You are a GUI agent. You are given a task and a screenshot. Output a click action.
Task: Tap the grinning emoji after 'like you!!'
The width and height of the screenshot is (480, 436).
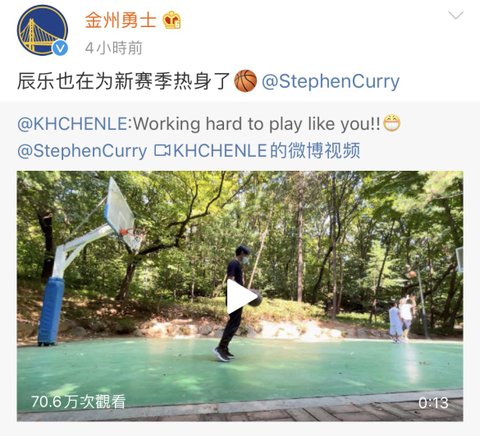coord(392,123)
